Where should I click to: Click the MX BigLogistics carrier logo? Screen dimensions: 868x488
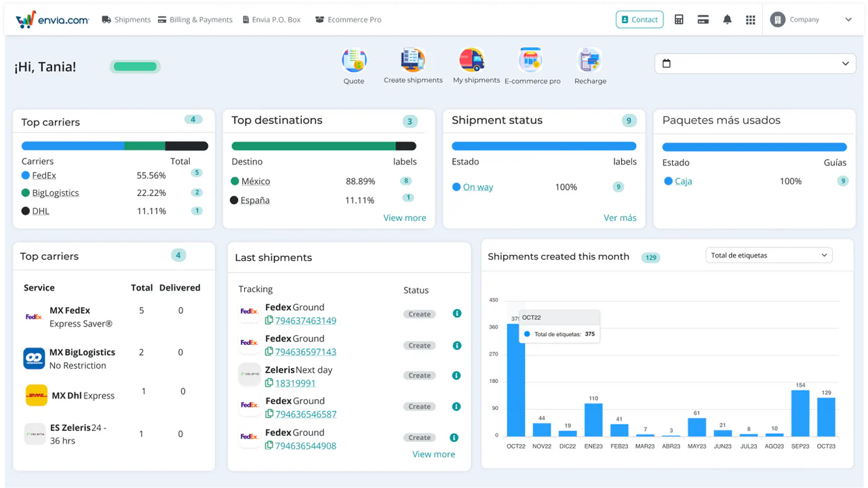34,359
